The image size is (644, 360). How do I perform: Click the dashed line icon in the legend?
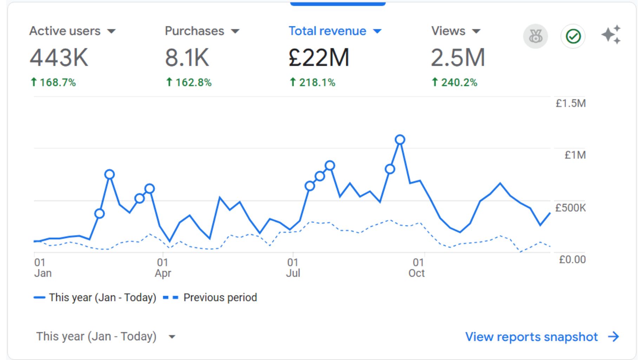171,298
